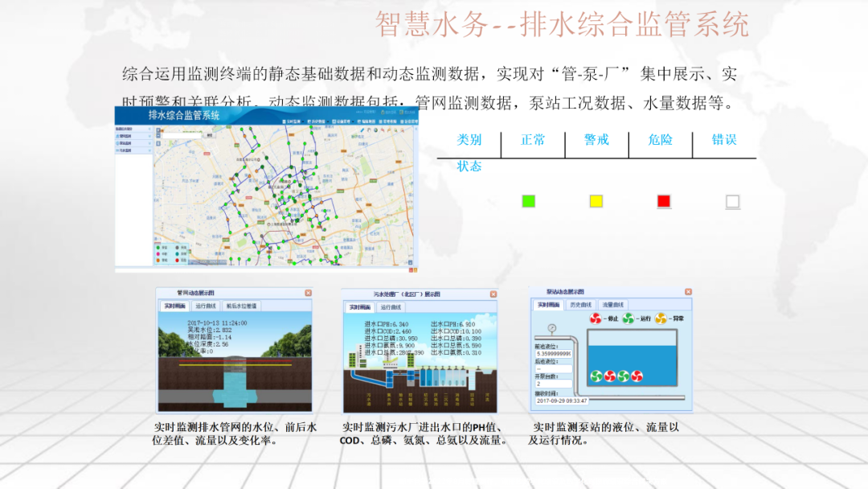Select the blue pencil draw tool on map
868x489 pixels.
click(x=362, y=130)
